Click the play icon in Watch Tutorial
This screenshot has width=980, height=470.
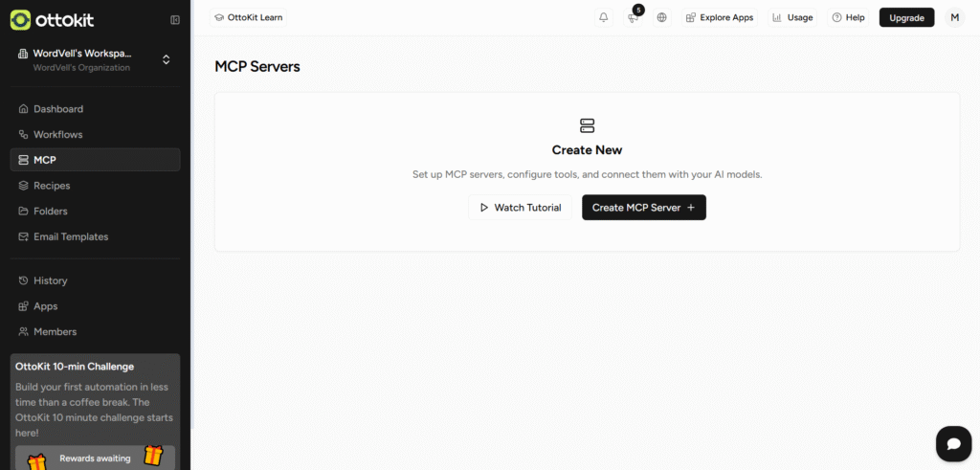[483, 208]
